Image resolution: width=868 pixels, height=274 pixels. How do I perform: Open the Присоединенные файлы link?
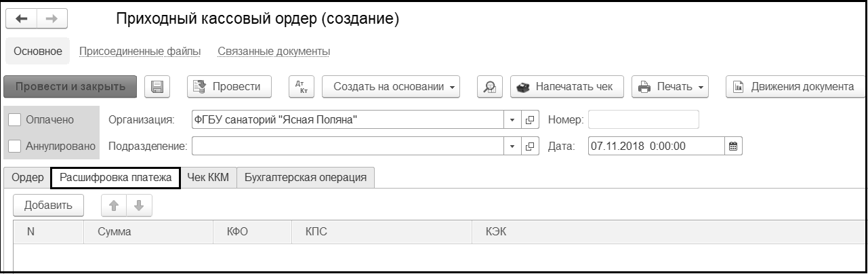point(140,52)
